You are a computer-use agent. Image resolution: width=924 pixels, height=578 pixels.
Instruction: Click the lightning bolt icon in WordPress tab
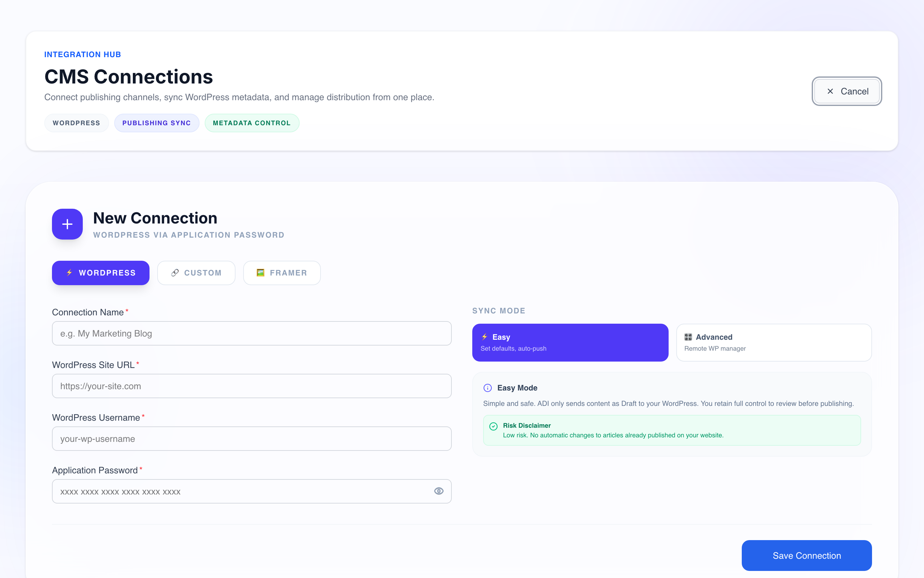pos(70,273)
